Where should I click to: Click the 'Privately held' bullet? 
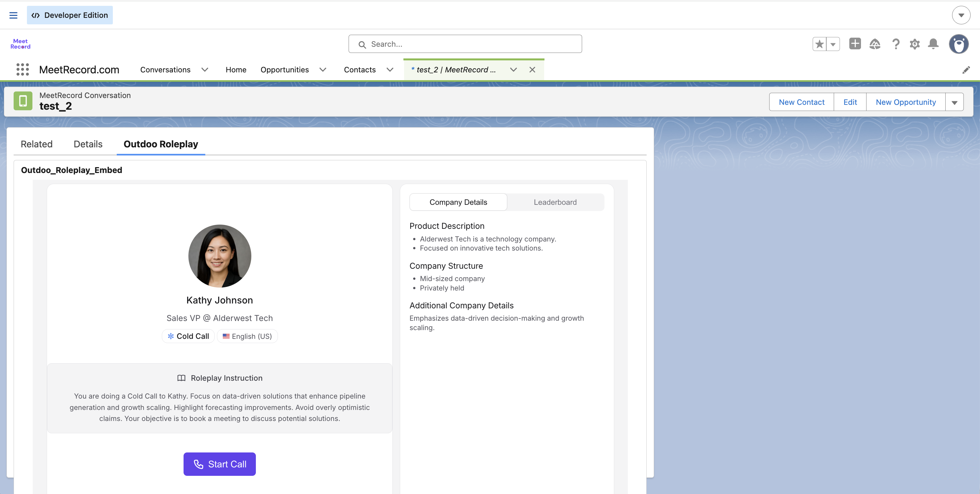click(x=442, y=288)
